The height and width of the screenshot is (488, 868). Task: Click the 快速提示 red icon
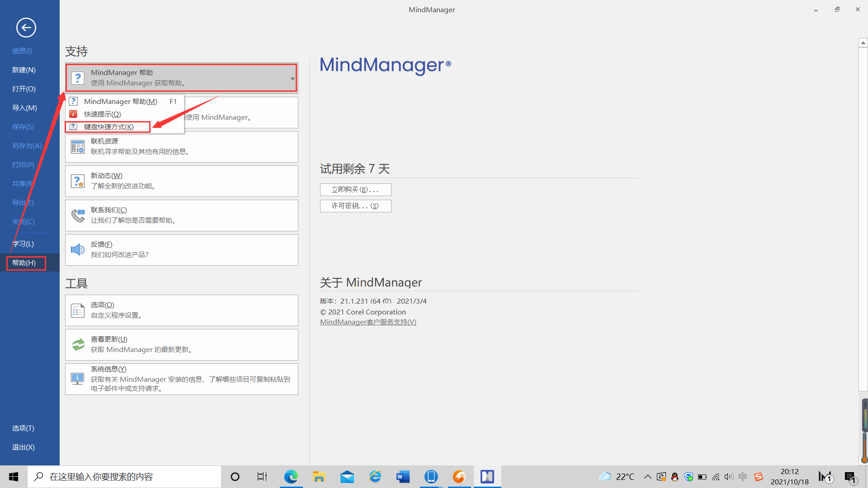73,114
